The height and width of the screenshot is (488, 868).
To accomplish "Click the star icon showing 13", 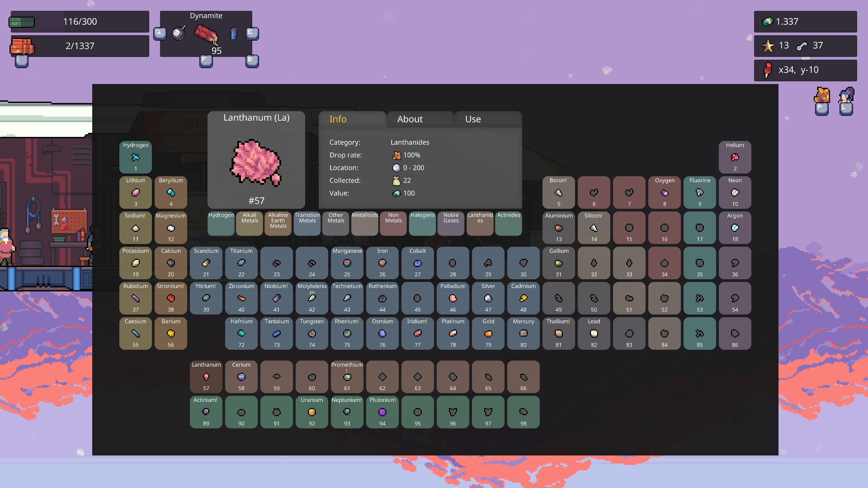I will (768, 45).
